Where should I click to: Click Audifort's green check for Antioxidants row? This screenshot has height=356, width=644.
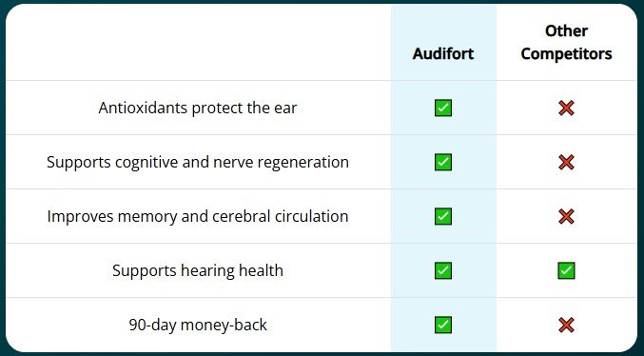[443, 108]
